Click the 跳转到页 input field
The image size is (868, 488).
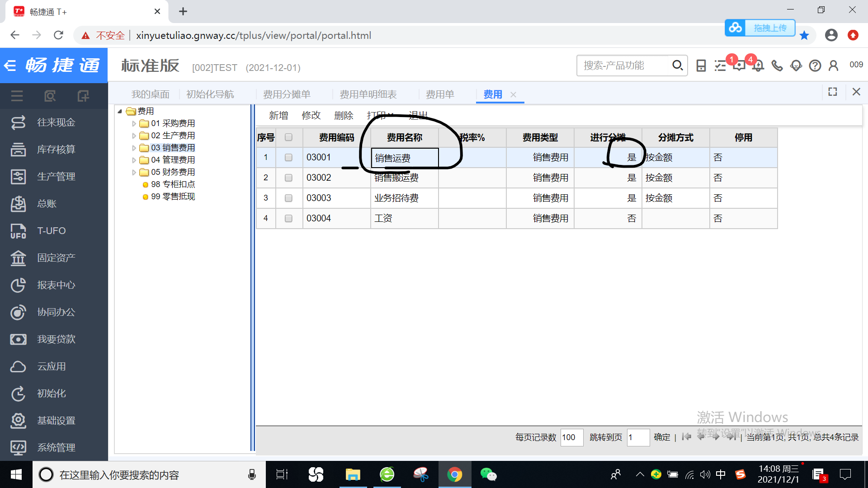click(638, 437)
